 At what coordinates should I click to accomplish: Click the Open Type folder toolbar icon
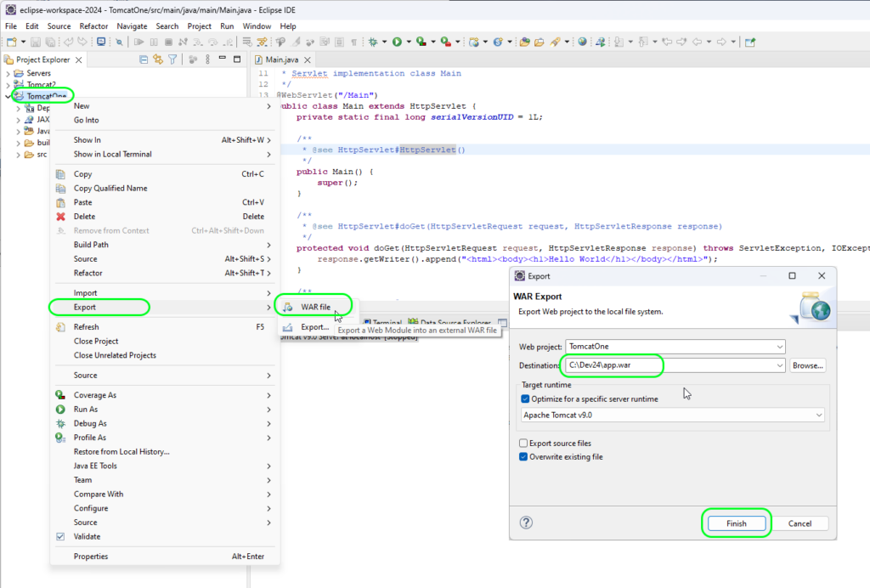[524, 42]
